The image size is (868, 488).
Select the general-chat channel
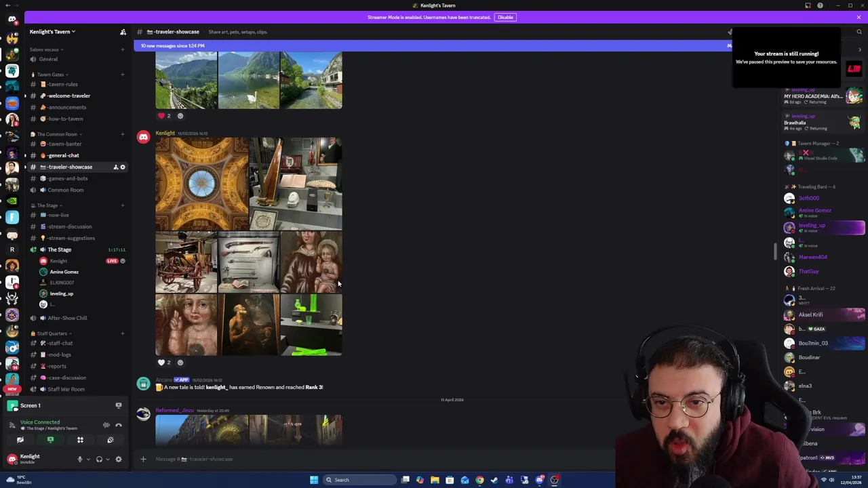point(77,155)
